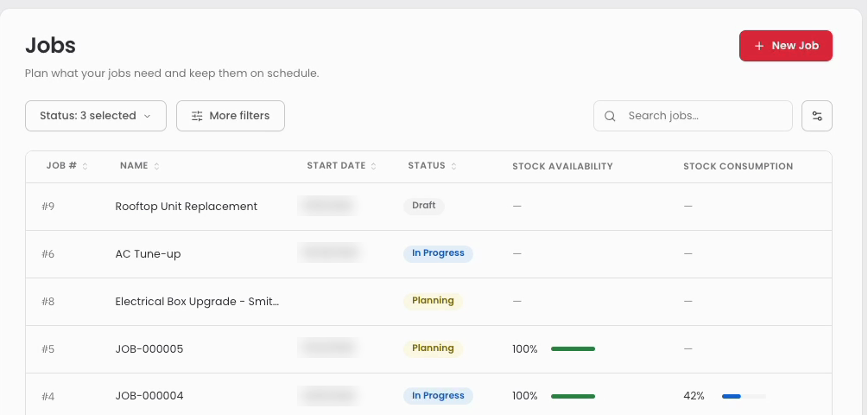Open job named JOB-000004
The image size is (868, 415).
pos(149,396)
